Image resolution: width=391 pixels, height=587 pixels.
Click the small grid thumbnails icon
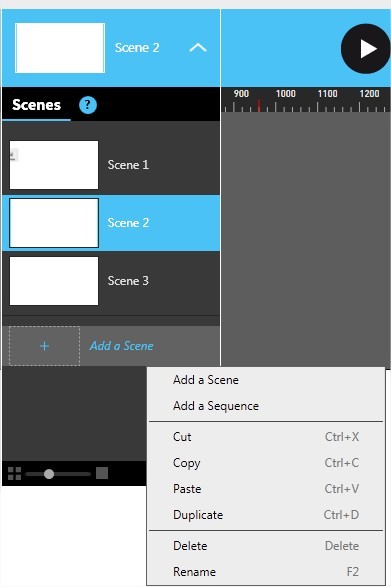(x=15, y=473)
